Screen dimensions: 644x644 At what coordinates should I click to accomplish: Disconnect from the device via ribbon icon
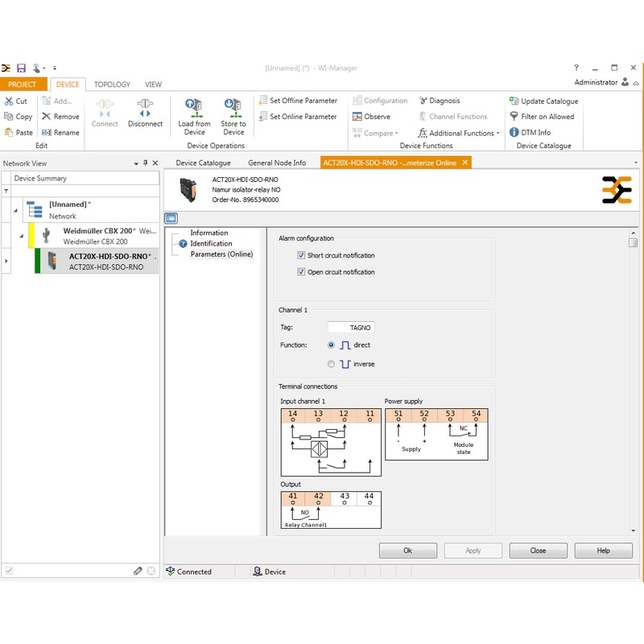[x=145, y=109]
